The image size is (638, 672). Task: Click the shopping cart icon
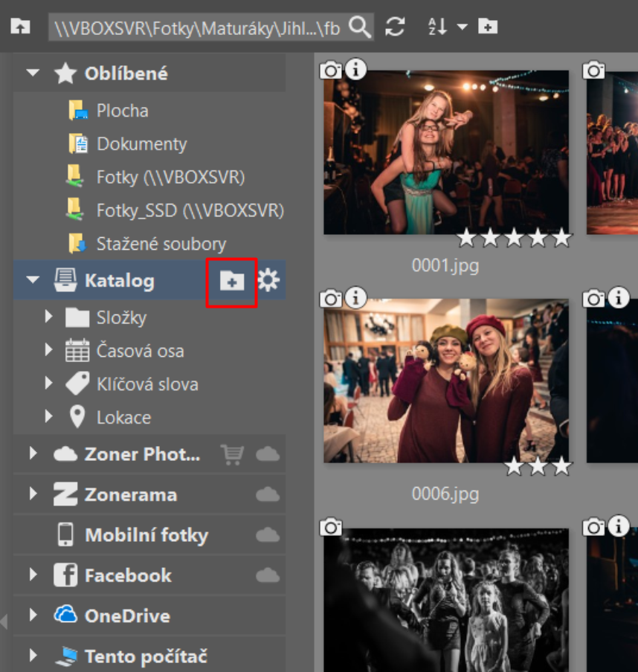pyautogui.click(x=233, y=454)
